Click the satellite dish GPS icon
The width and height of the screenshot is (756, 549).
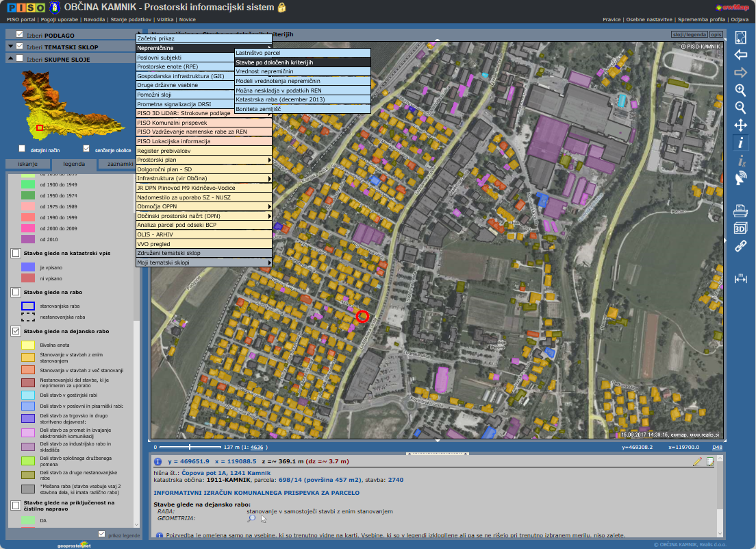pyautogui.click(x=740, y=179)
